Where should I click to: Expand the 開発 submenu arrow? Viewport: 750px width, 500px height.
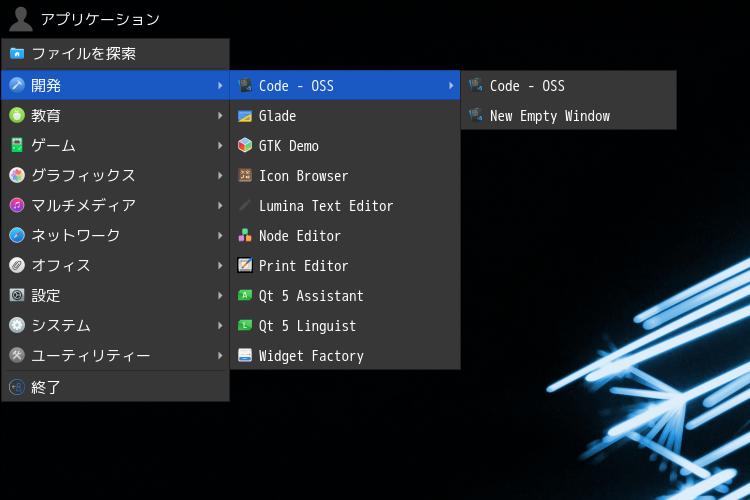coord(220,85)
